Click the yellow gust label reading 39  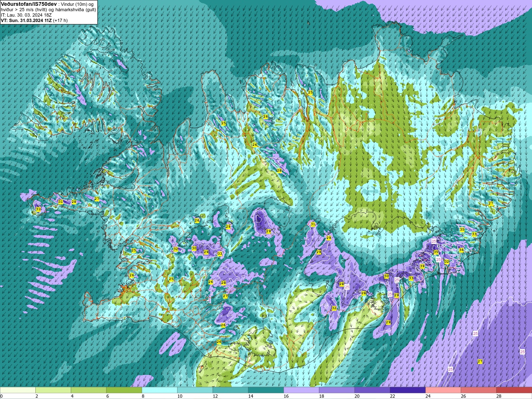(x=422, y=266)
